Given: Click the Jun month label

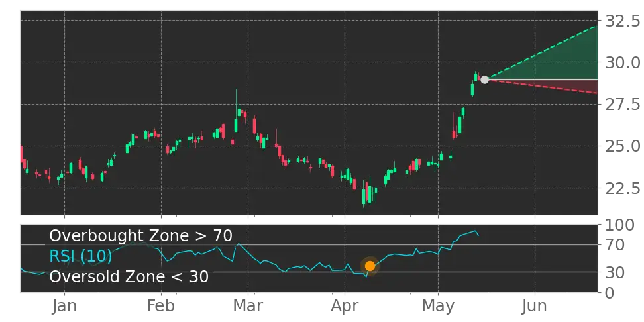Looking at the screenshot, I should 535,306.
